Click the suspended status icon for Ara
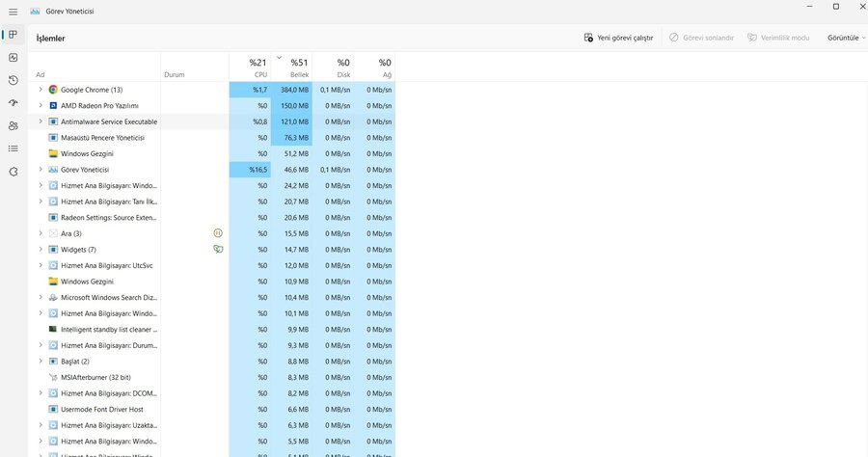This screenshot has width=868, height=457. point(218,233)
